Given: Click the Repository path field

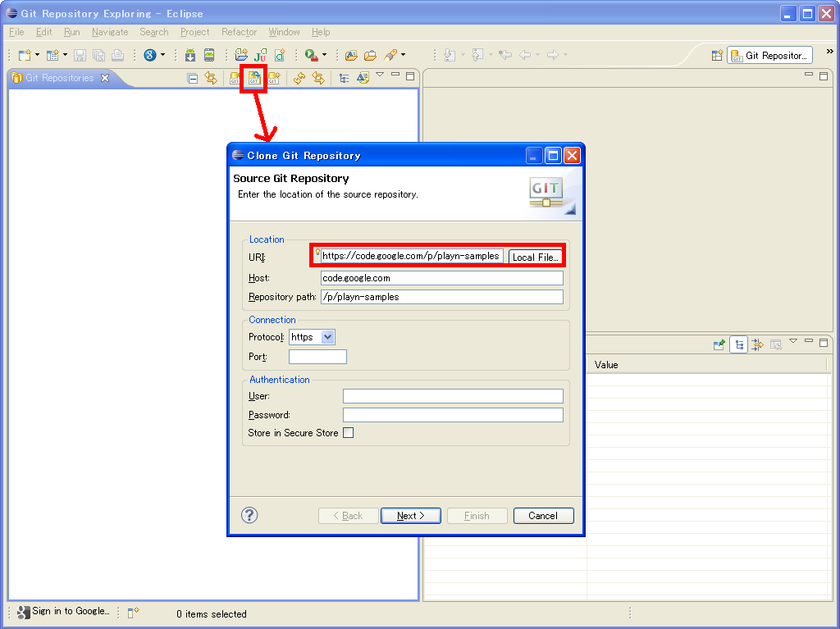Looking at the screenshot, I should pyautogui.click(x=442, y=297).
